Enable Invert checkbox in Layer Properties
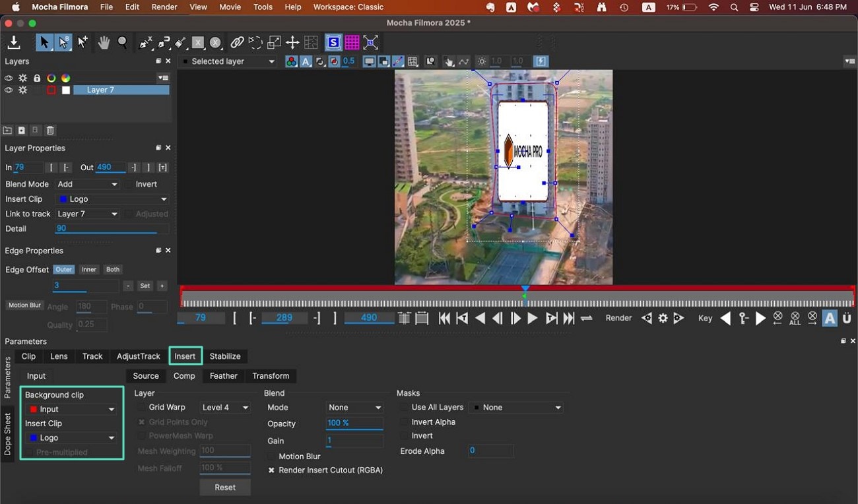Image resolution: width=858 pixels, height=504 pixels. [129, 185]
